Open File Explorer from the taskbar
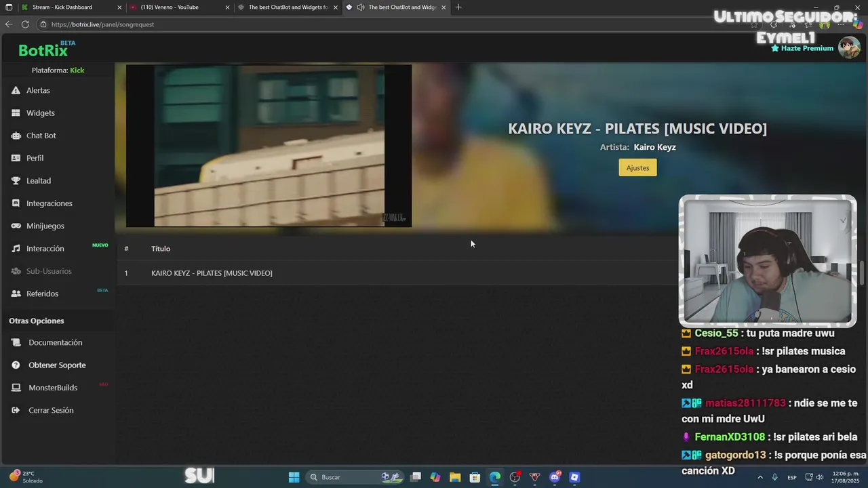868x488 pixels. pyautogui.click(x=455, y=477)
